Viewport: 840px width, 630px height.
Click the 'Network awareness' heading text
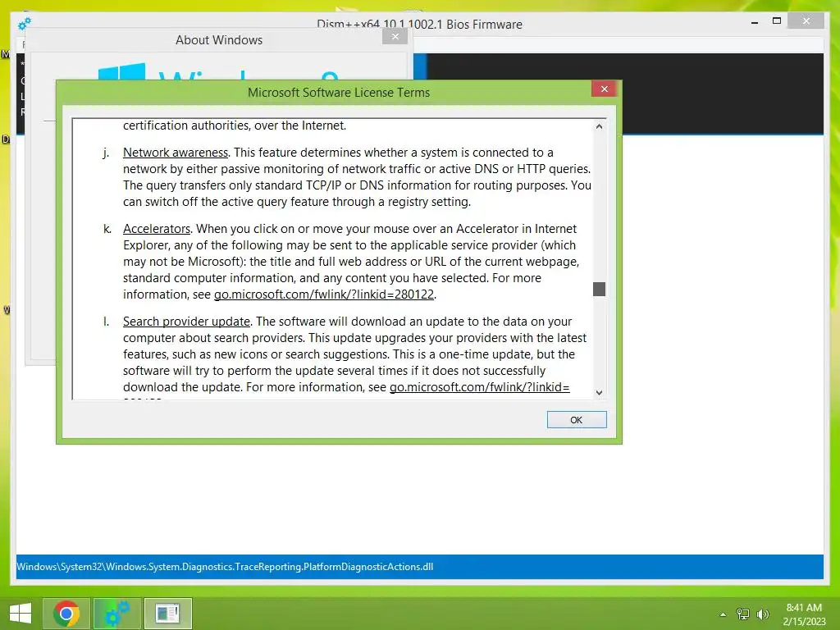(176, 153)
